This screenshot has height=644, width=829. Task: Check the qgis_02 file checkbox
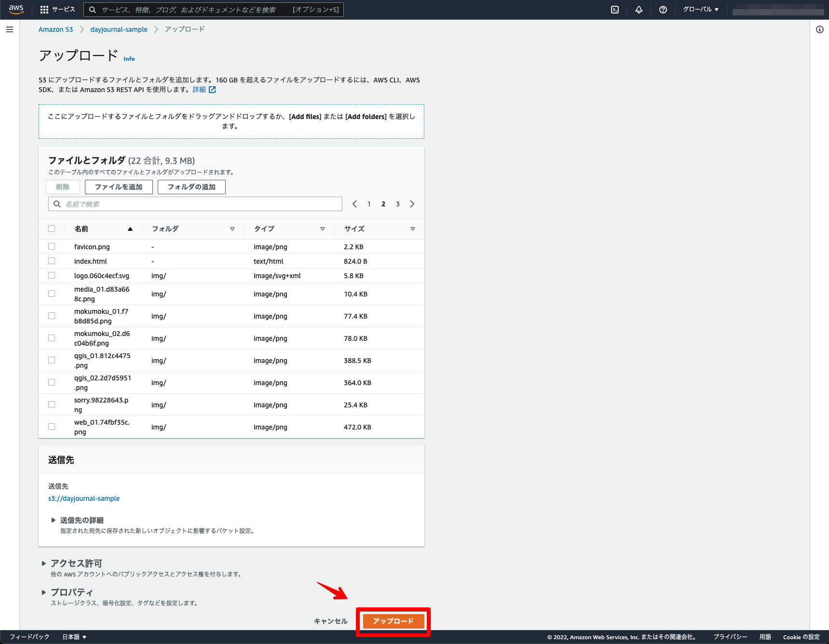52,382
